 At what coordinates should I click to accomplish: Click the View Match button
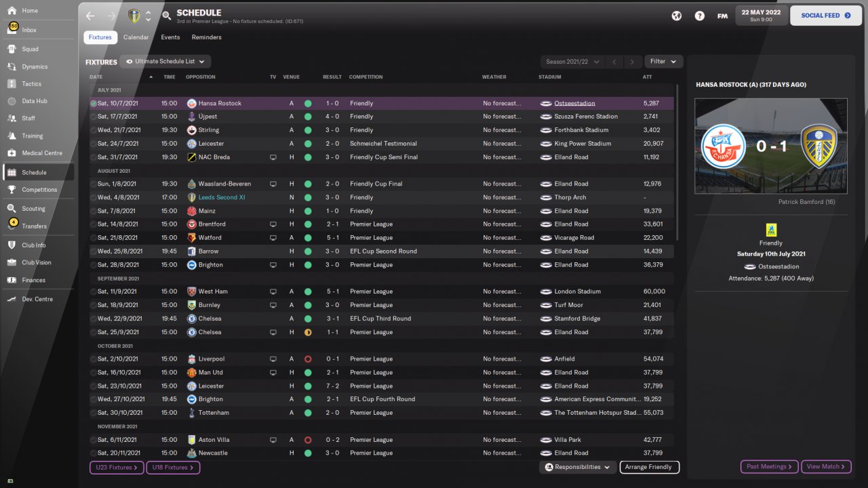[x=825, y=467]
